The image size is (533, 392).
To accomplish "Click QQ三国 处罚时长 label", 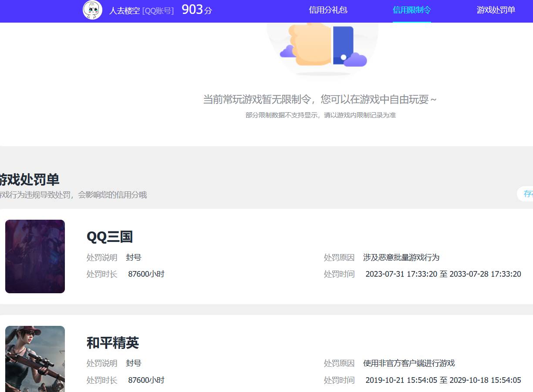I will (x=102, y=274).
